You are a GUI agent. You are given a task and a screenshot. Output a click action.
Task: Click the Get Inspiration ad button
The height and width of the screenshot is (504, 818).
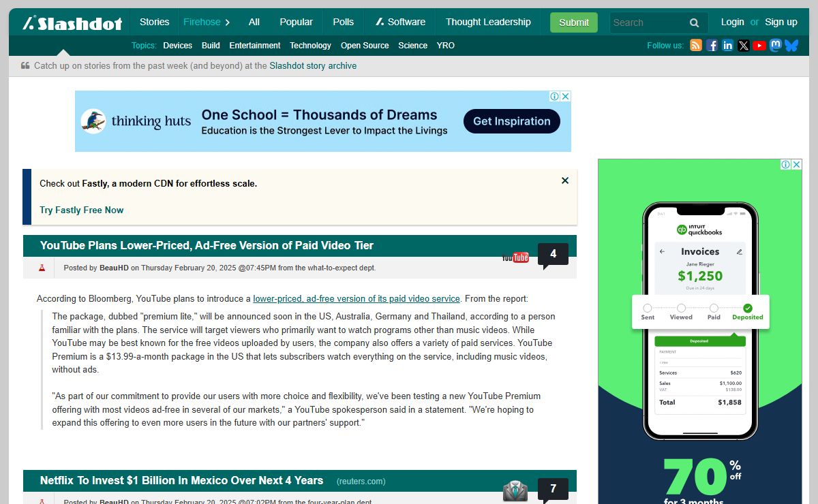pos(512,121)
